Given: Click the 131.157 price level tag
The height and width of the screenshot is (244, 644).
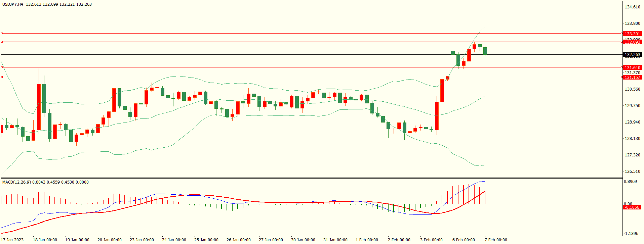Looking at the screenshot, I should click(632, 77).
